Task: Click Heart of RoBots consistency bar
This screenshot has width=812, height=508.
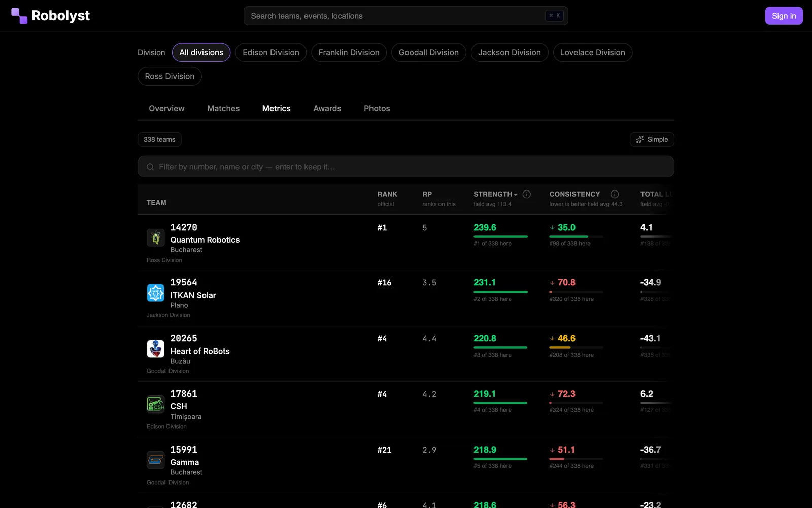Action: [x=577, y=347]
